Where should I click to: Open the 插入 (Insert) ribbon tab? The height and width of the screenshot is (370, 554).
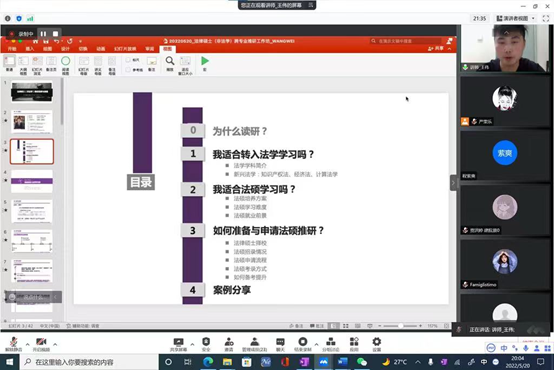click(30, 49)
